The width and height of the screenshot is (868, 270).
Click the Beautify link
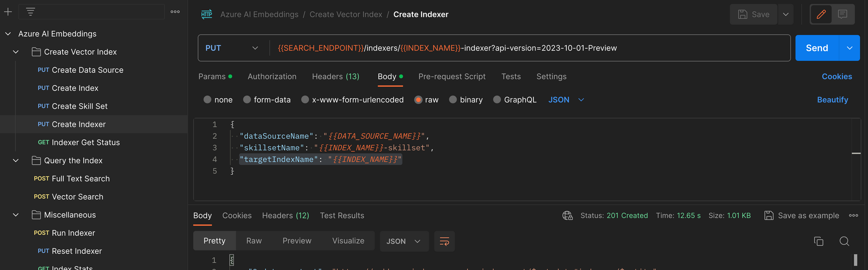tap(832, 100)
